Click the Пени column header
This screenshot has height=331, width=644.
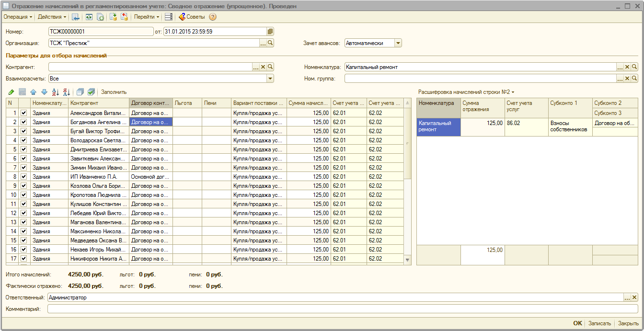coord(216,103)
